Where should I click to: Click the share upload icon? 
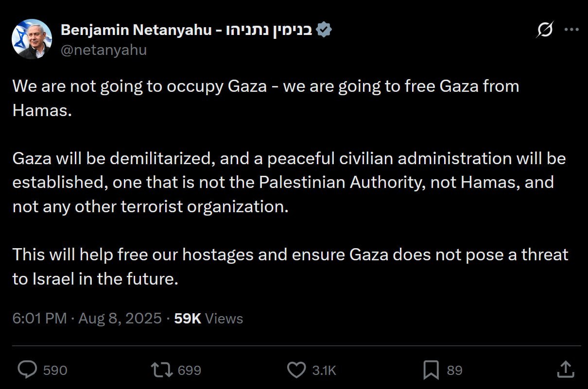[566, 370]
